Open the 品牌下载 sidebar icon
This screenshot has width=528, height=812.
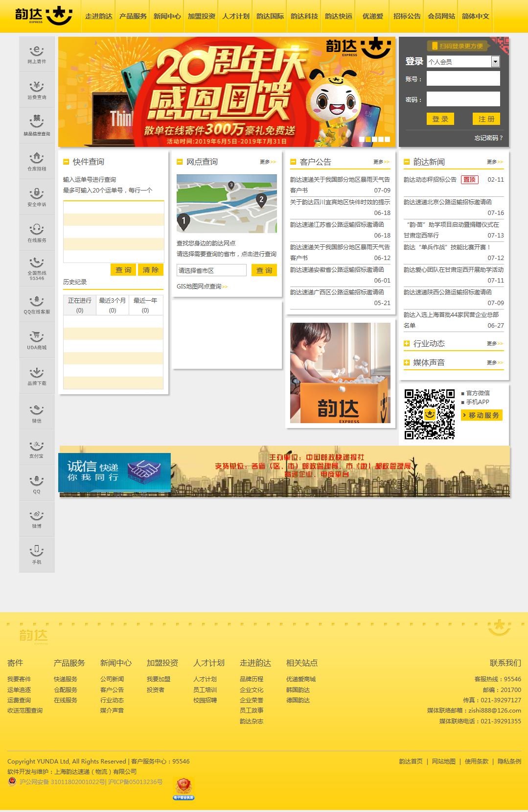[x=37, y=376]
